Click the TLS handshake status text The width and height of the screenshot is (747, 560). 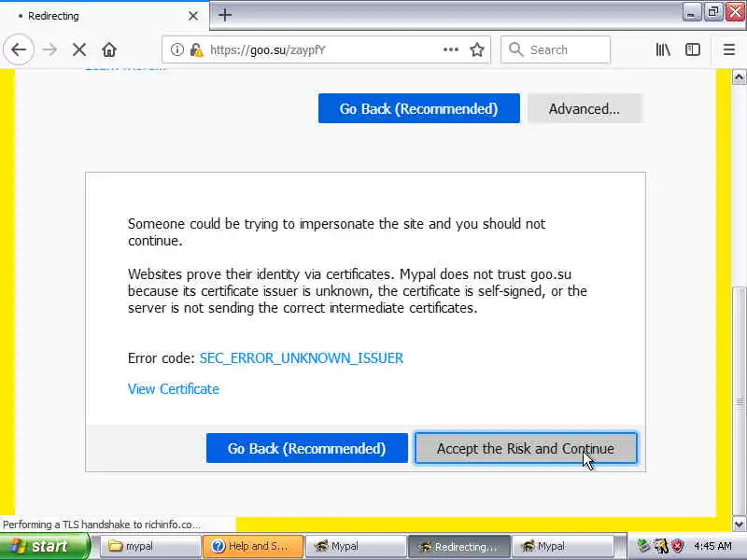pos(101,525)
